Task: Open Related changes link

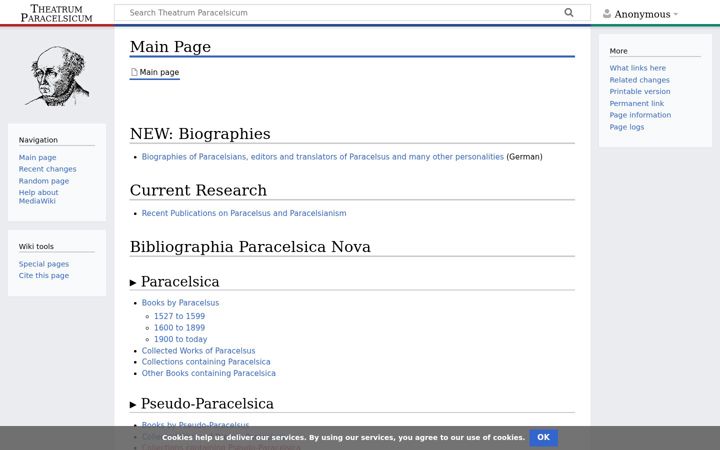Action: (639, 80)
